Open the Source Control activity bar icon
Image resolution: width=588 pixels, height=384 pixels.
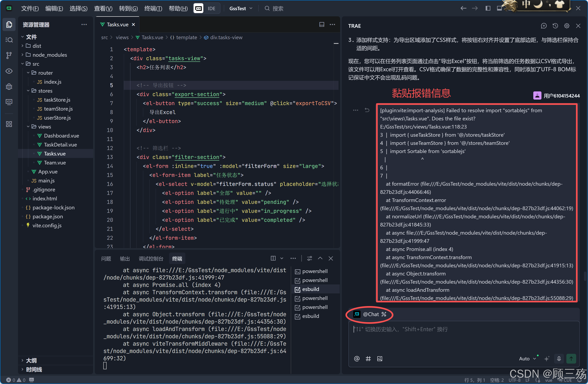[9, 55]
